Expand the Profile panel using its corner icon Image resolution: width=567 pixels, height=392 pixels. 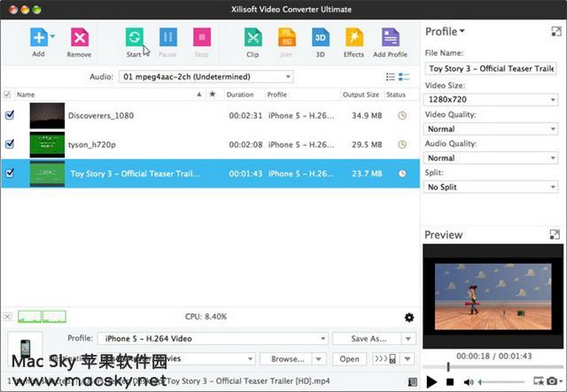coord(555,32)
